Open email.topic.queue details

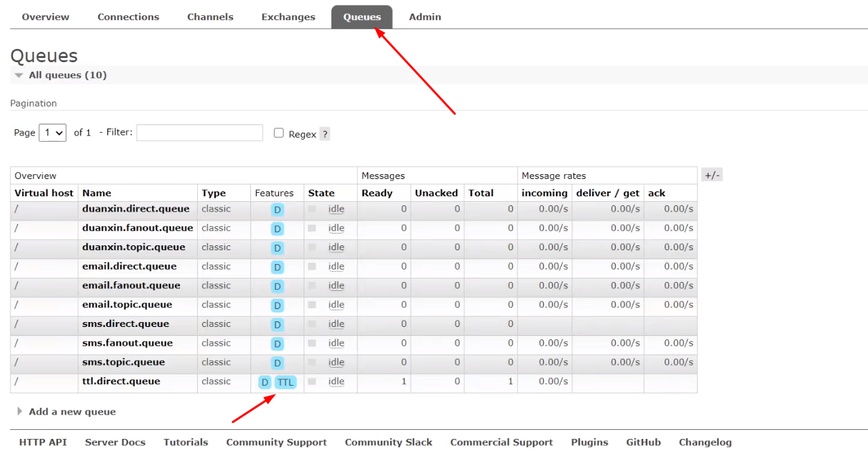tap(127, 305)
